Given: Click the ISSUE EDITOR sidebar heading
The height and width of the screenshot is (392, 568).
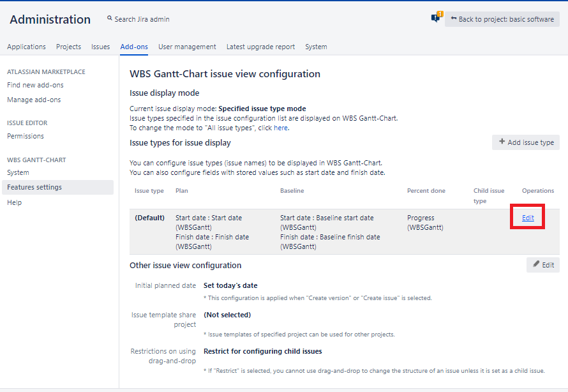Looking at the screenshot, I should click(x=27, y=123).
